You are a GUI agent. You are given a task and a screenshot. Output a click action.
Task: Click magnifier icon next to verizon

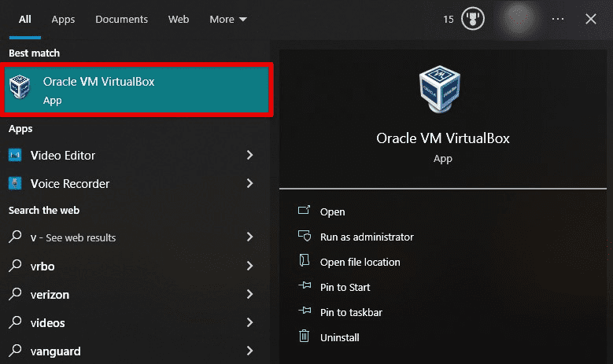pos(15,294)
